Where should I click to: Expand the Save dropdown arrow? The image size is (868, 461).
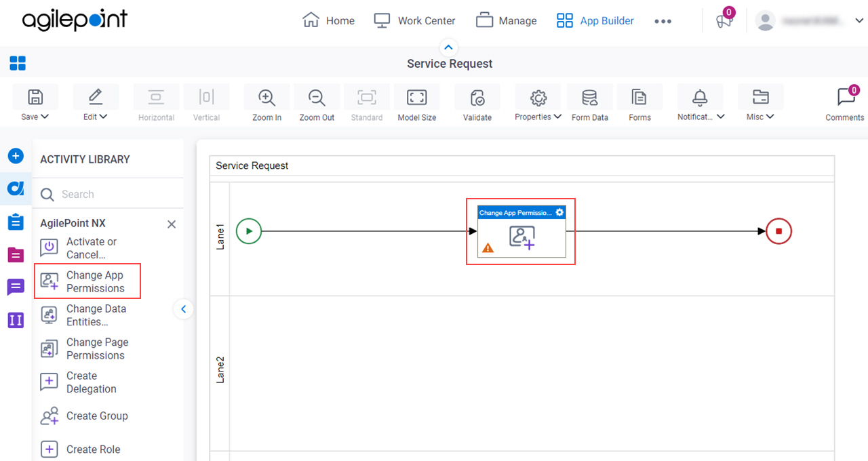coord(45,117)
